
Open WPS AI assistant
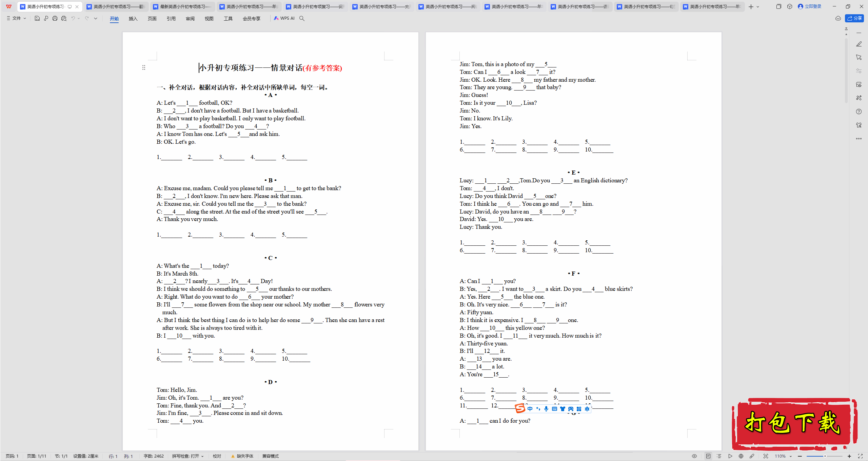click(x=284, y=18)
